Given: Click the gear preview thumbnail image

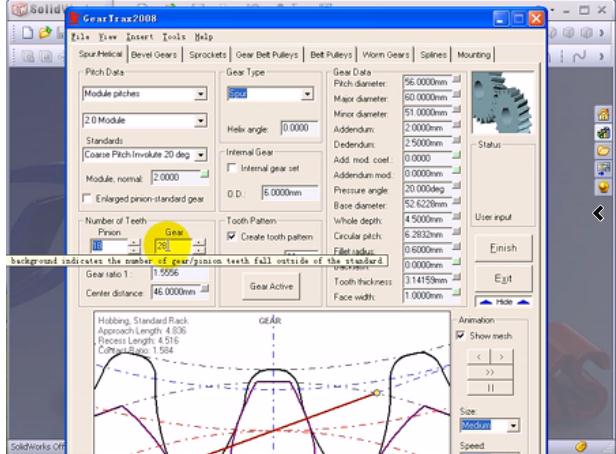Looking at the screenshot, I should pos(503,103).
